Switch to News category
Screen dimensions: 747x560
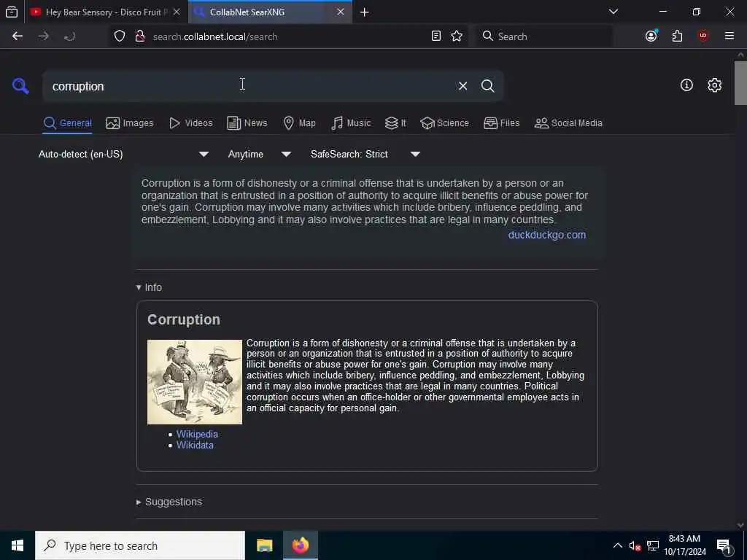[247, 122]
